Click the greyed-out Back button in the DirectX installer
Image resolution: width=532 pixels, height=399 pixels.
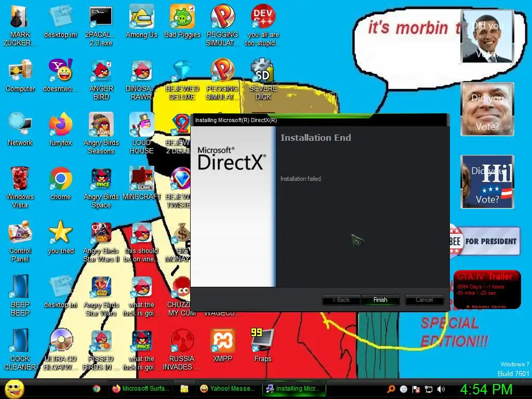[341, 300]
